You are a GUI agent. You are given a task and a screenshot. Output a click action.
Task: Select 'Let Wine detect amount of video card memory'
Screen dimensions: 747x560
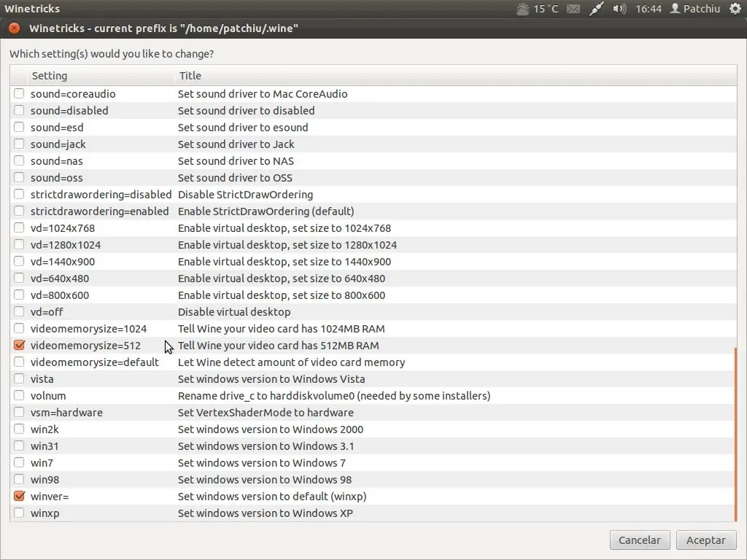(291, 362)
